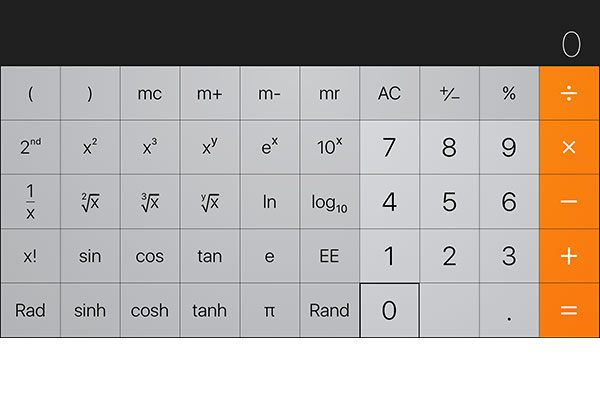This screenshot has height=418, width=600.
Task: Click the calculator display showing 0
Action: (570, 44)
